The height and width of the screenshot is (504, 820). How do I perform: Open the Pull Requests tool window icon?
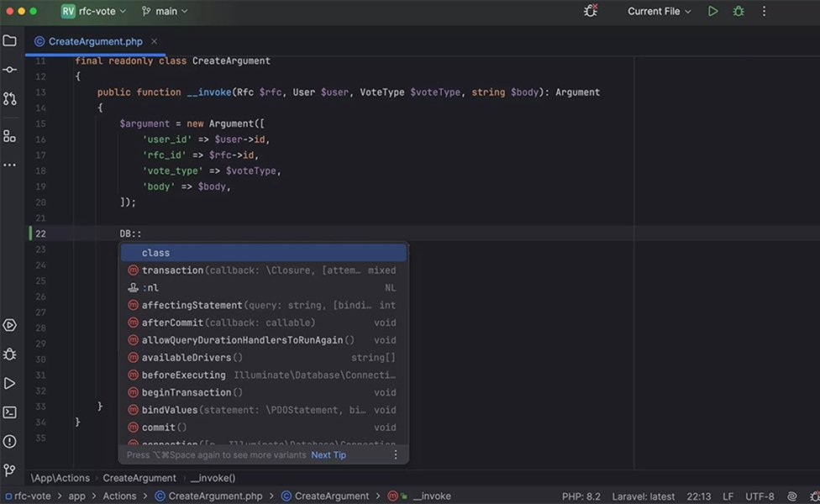click(9, 99)
